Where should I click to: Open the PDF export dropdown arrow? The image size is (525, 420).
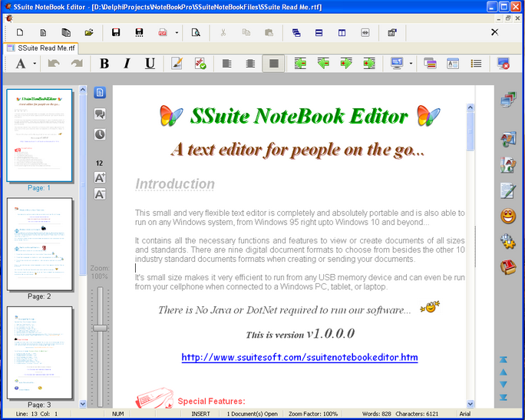click(177, 32)
